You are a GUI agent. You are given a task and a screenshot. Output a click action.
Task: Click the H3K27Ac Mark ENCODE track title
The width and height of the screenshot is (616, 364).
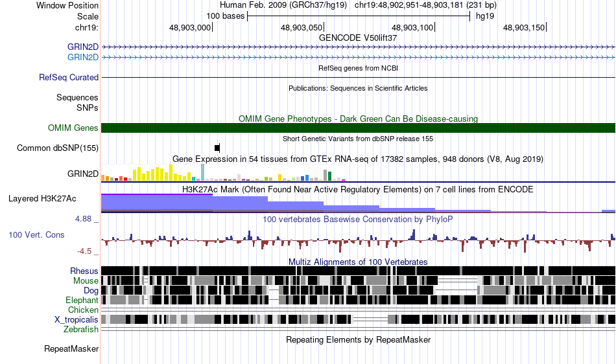pos(357,190)
